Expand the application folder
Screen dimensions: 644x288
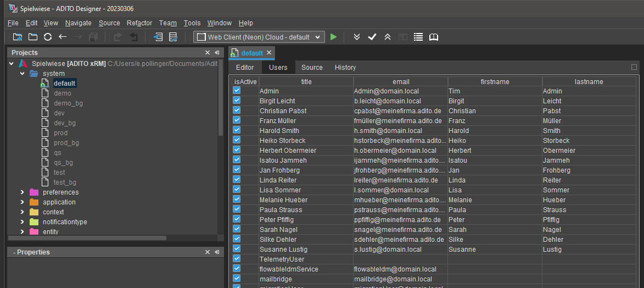(23, 202)
